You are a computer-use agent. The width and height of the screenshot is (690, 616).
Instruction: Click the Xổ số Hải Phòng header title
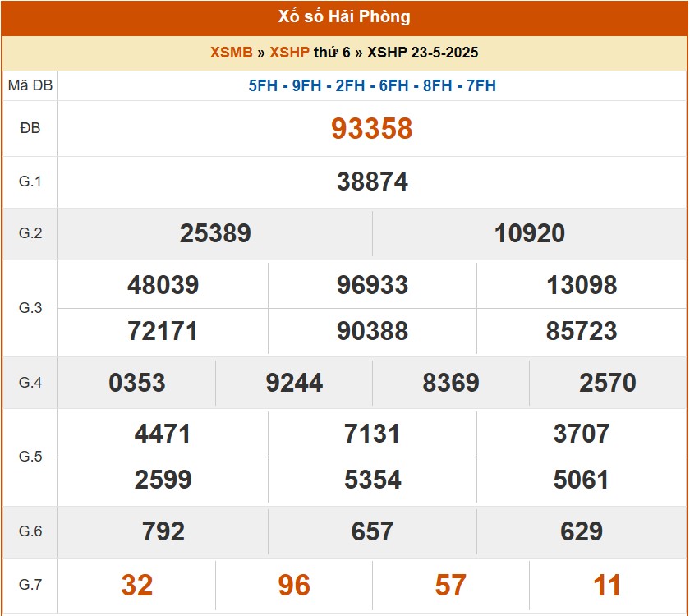pyautogui.click(x=344, y=16)
